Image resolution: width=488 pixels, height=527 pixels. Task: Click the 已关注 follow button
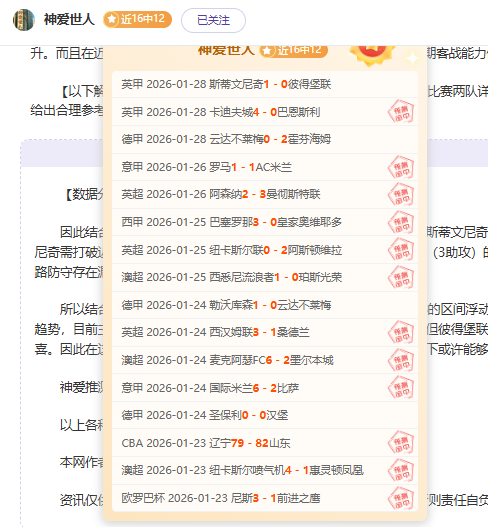tap(213, 21)
